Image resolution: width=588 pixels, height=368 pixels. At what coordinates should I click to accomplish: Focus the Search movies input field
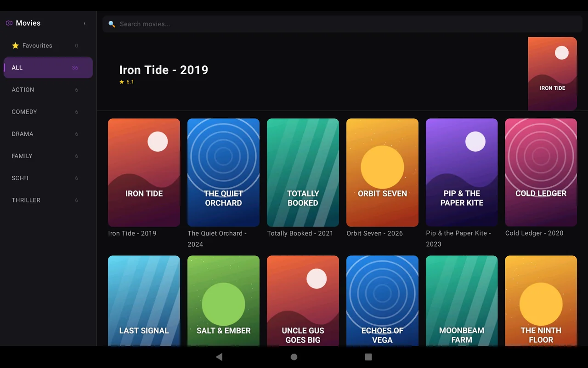tap(342, 24)
